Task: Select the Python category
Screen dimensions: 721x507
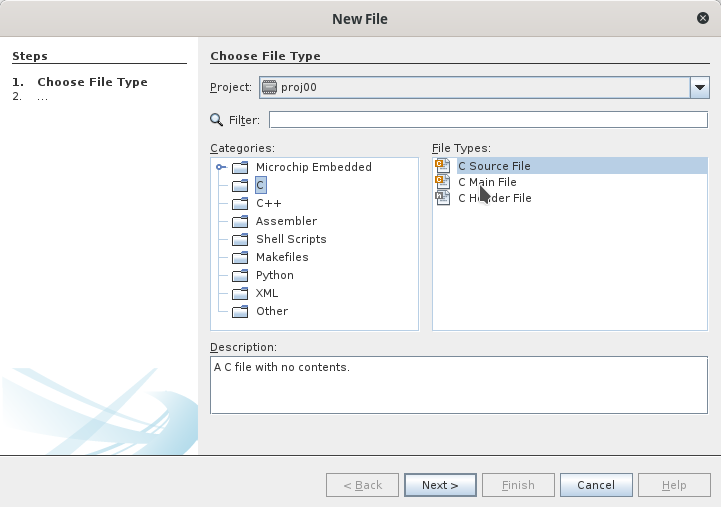Action: click(275, 275)
